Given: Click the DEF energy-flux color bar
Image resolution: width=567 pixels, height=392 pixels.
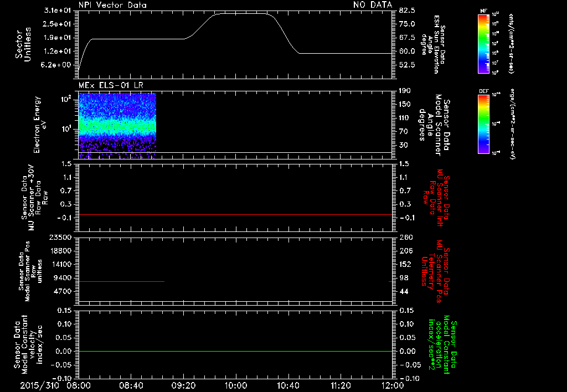Looking at the screenshot, I should (483, 124).
